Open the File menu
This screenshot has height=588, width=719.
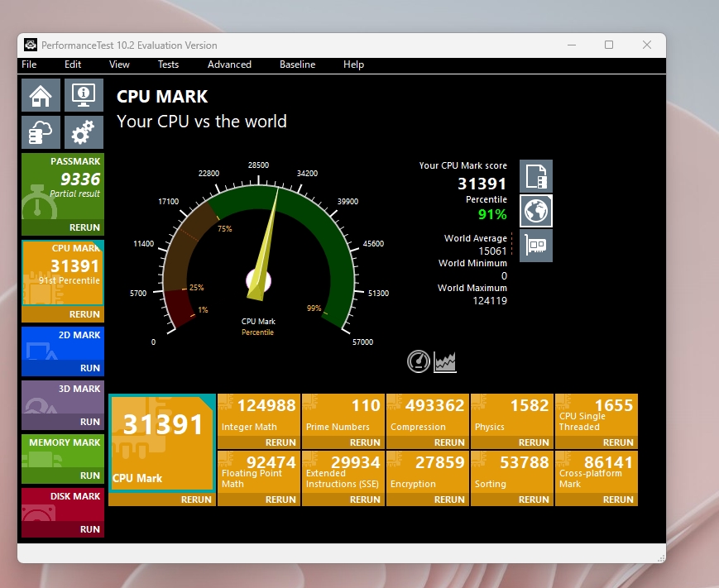click(x=29, y=65)
